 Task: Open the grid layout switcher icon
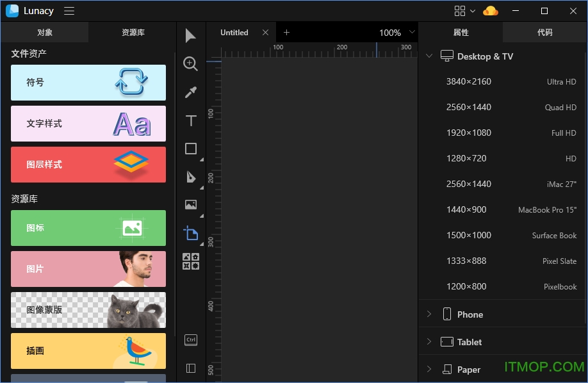(460, 11)
